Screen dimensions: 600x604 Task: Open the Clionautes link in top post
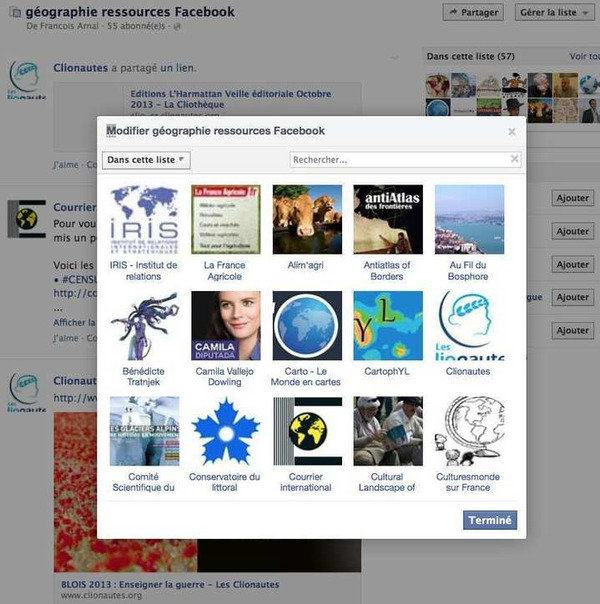80,68
